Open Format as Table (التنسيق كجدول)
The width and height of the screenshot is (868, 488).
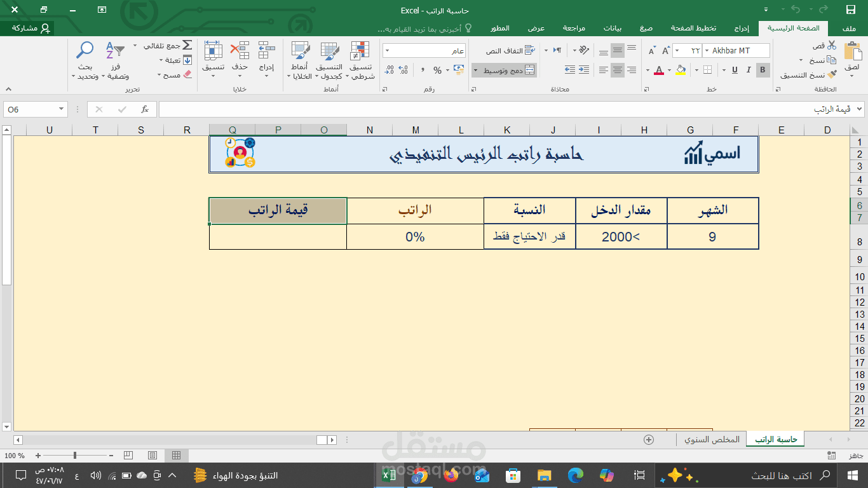pyautogui.click(x=330, y=60)
